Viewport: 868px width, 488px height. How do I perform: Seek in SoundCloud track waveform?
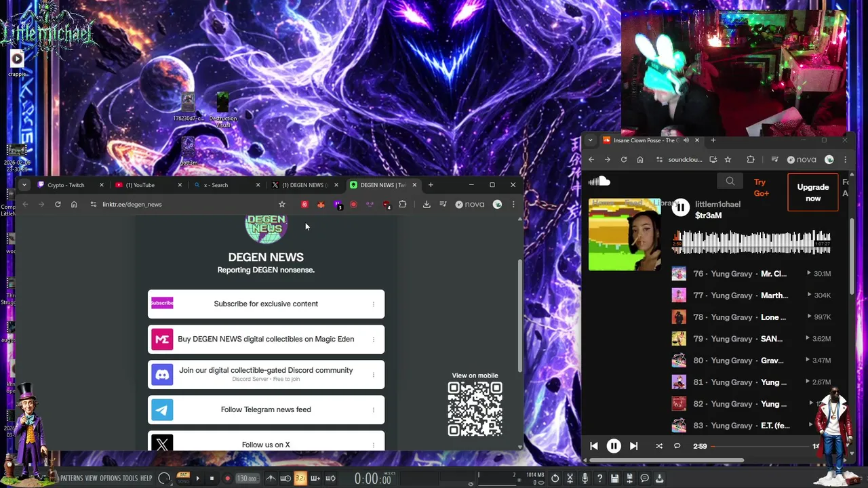(x=751, y=242)
